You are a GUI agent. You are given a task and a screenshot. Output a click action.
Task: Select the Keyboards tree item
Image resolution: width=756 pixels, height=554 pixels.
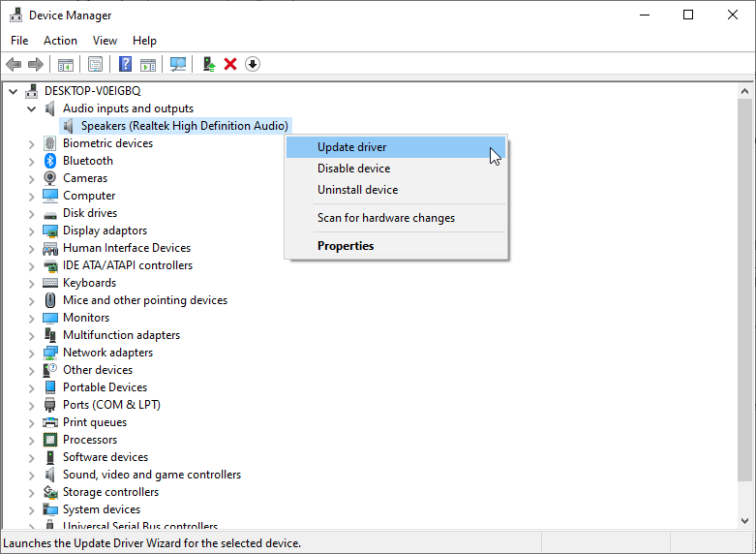click(x=89, y=283)
